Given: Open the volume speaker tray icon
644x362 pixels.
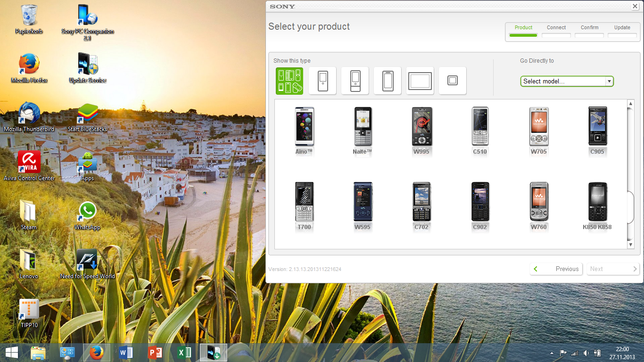Looking at the screenshot, I should (x=586, y=353).
